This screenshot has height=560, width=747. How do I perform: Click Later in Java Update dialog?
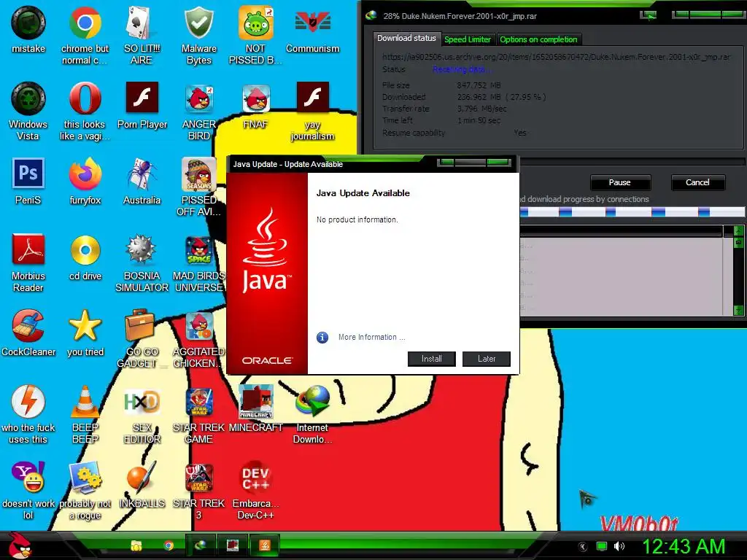[487, 359]
